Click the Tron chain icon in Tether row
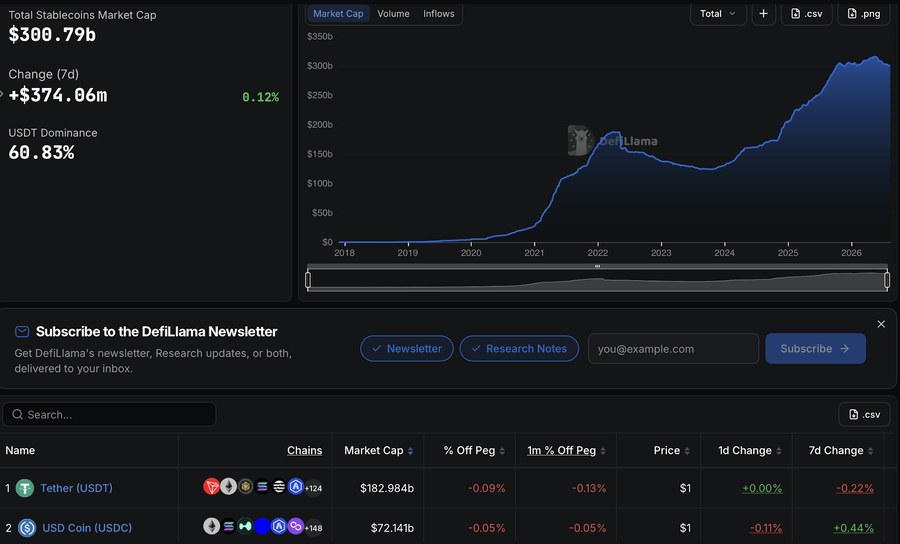This screenshot has width=900, height=544. (x=211, y=487)
